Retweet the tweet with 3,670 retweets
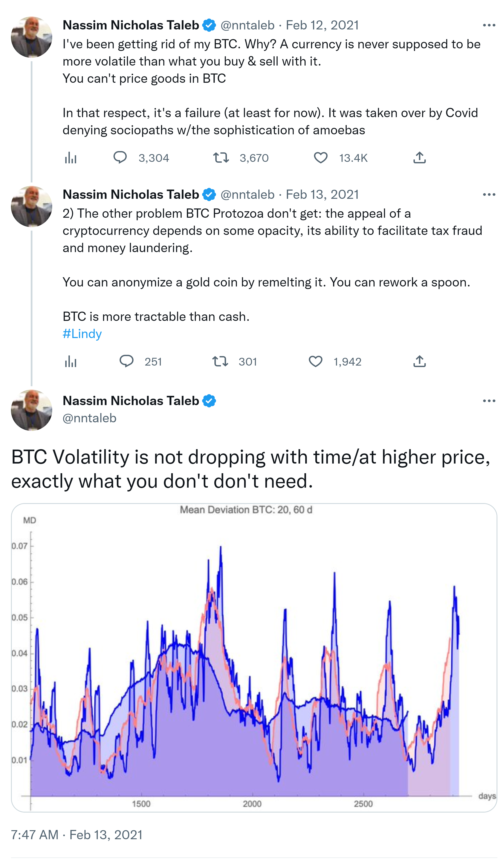The height and width of the screenshot is (868, 503). coord(221,158)
